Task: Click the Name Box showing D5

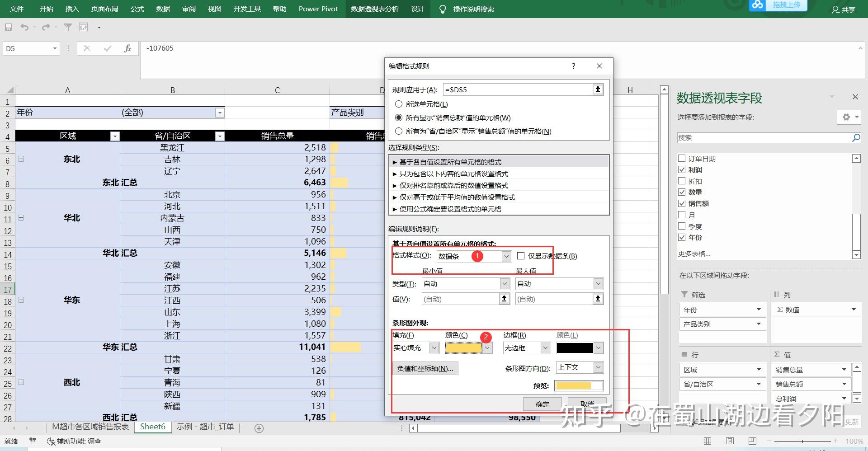Action: click(x=31, y=48)
